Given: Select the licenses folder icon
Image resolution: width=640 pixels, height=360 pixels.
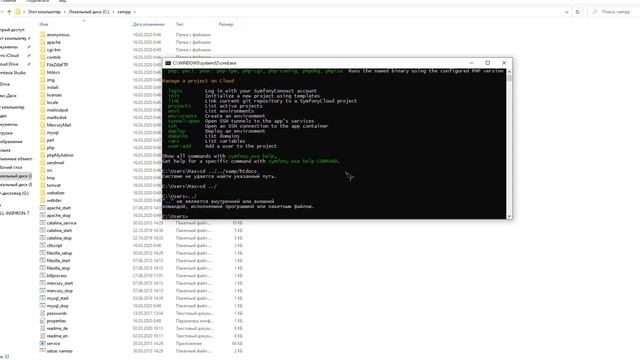Looking at the screenshot, I should pos(42,95).
